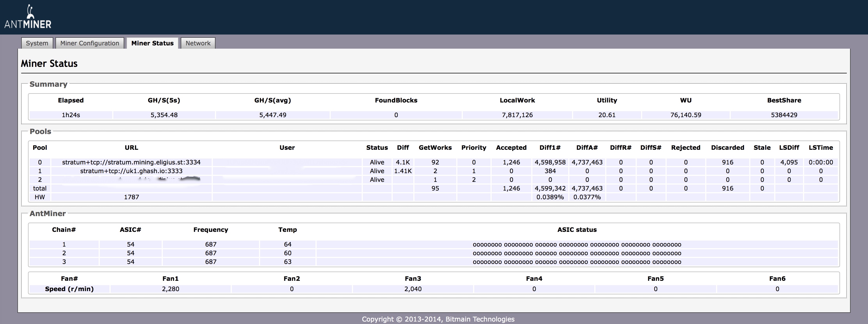Click the Discarded column header
Screen dimensions: 868x324
click(728, 148)
